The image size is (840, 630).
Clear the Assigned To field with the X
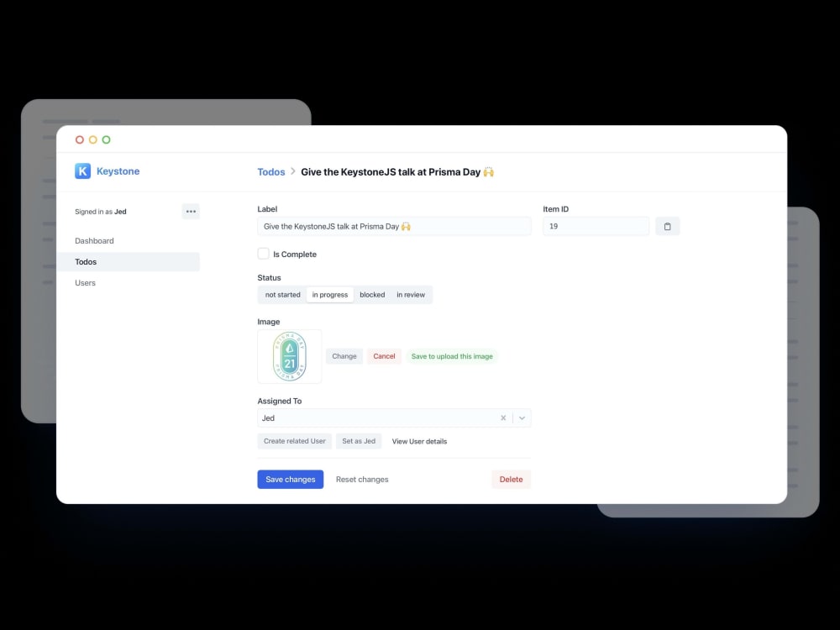coord(503,417)
